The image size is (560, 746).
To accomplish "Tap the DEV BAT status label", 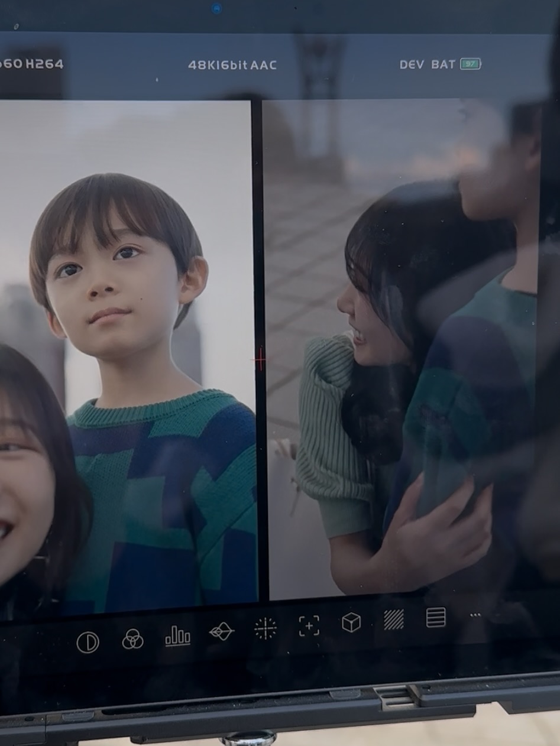I will tap(428, 64).
